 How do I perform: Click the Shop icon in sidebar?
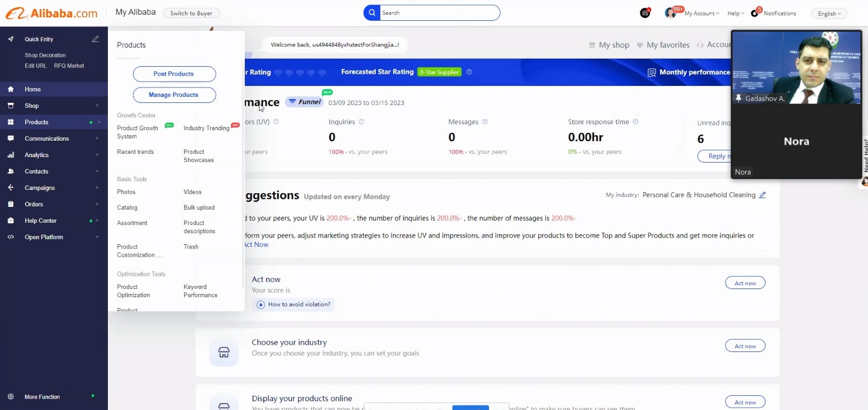10,106
